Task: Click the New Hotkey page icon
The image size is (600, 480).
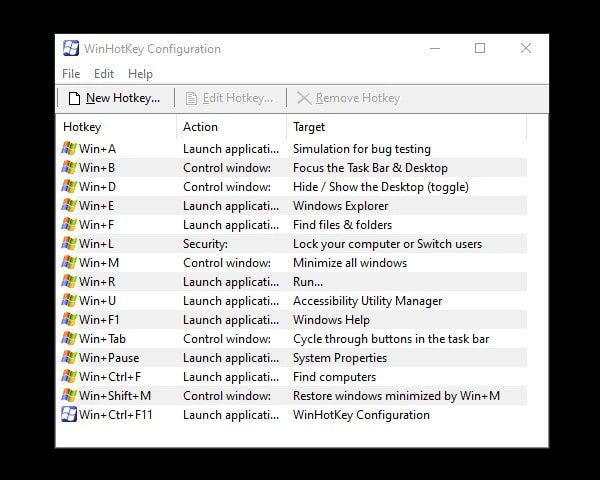Action: 74,98
